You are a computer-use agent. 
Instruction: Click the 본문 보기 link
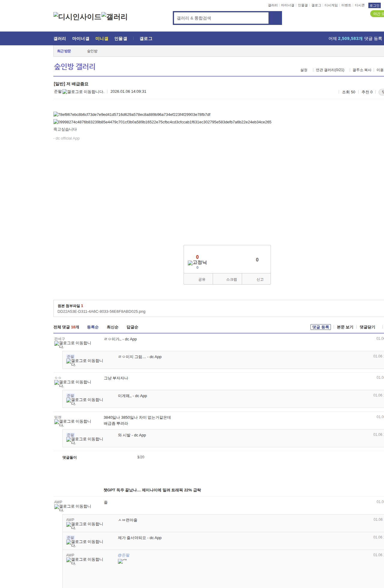[x=345, y=327]
